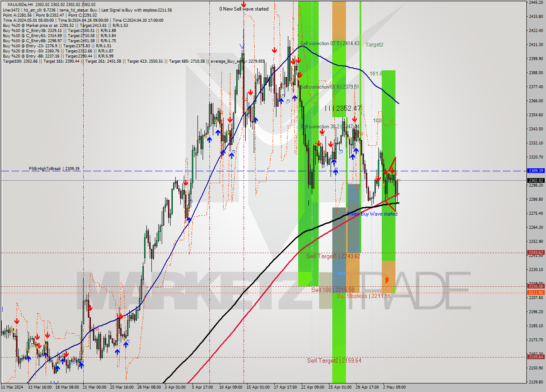Click the 'Buy %20 @ Entry -50: 2260.76' line
The width and height of the screenshot is (546, 392).
tap(58, 51)
